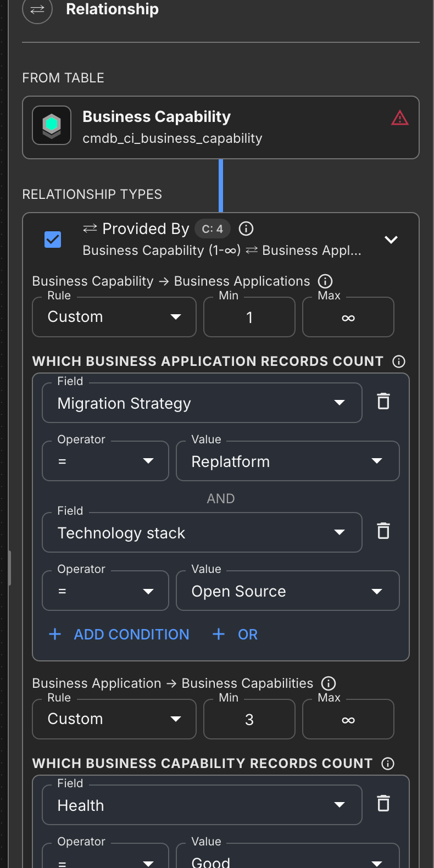This screenshot has width=434, height=868.
Task: Click info icon beside Business Capability → Business Applications
Action: 325,281
